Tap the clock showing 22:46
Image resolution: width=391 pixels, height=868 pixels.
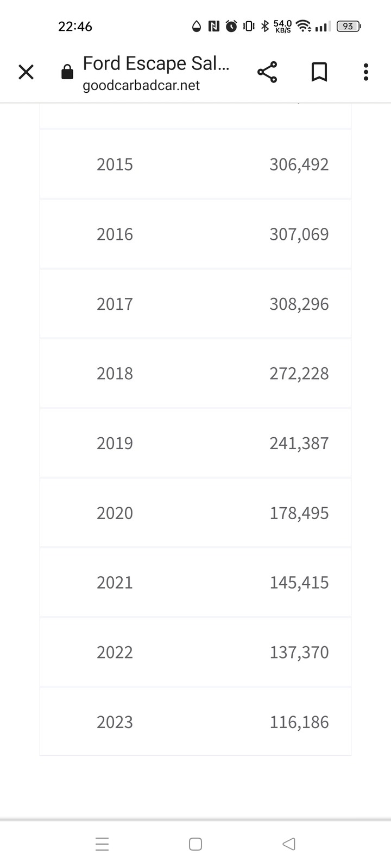[75, 26]
